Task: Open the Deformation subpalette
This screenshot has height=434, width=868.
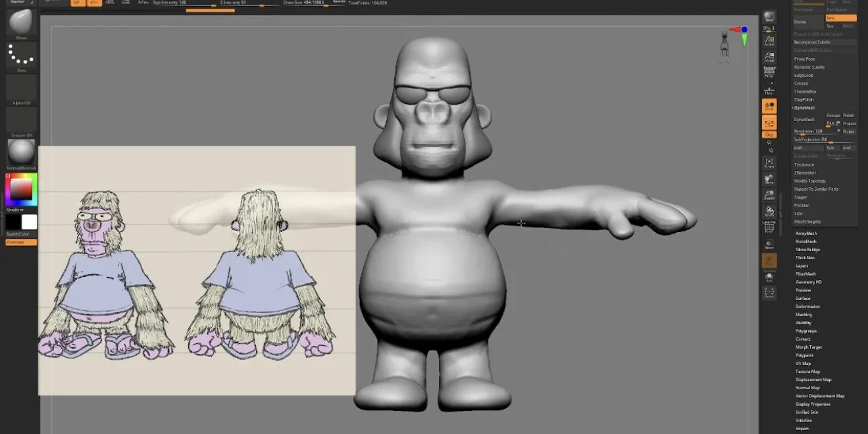Action: coord(807,306)
